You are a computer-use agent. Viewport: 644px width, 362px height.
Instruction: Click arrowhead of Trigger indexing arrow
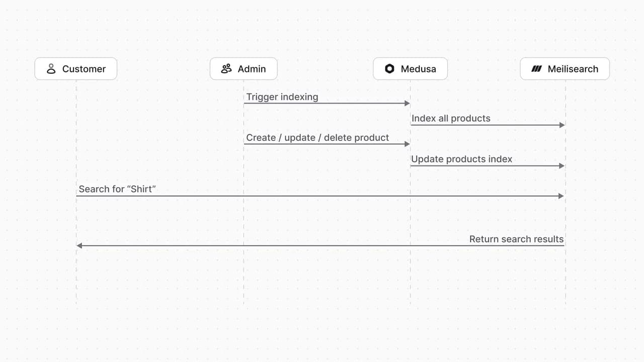pos(407,103)
